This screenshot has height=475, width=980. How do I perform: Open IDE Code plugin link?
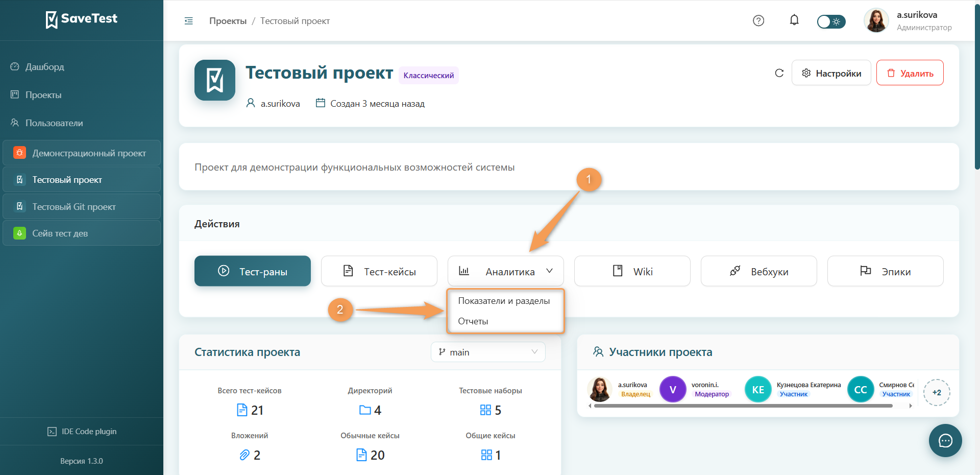click(82, 432)
